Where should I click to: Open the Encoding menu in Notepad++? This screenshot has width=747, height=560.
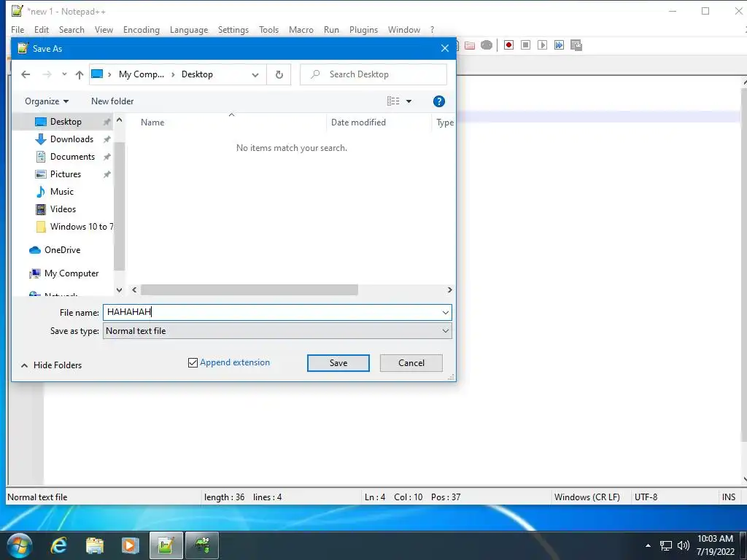tap(142, 29)
